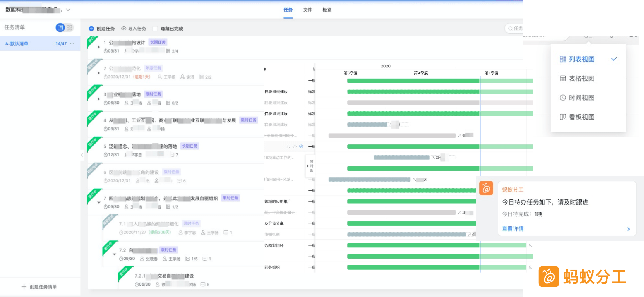Click assignee 张晓春 on task 7.2
644x297 pixels.
(x=152, y=259)
